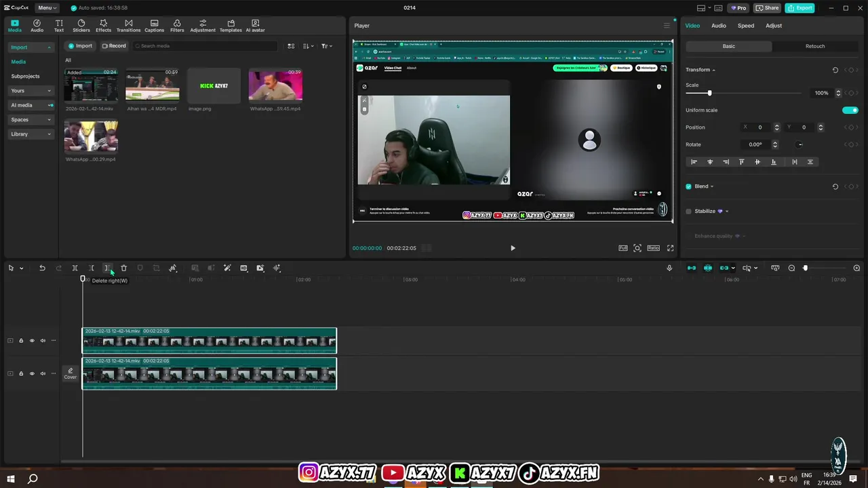Open the Effects panel
This screenshot has height=488, width=868.
(x=103, y=26)
